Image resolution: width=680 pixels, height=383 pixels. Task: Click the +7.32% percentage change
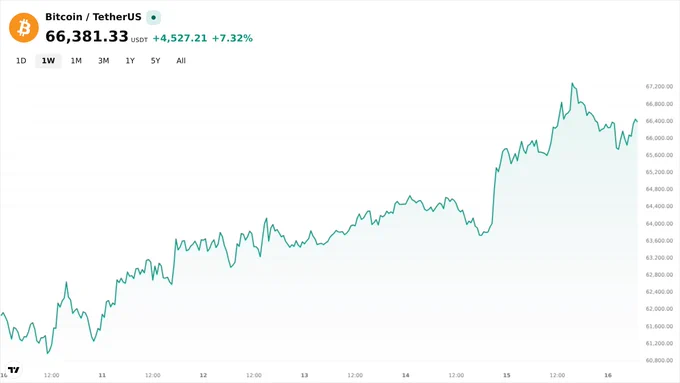[x=232, y=38]
